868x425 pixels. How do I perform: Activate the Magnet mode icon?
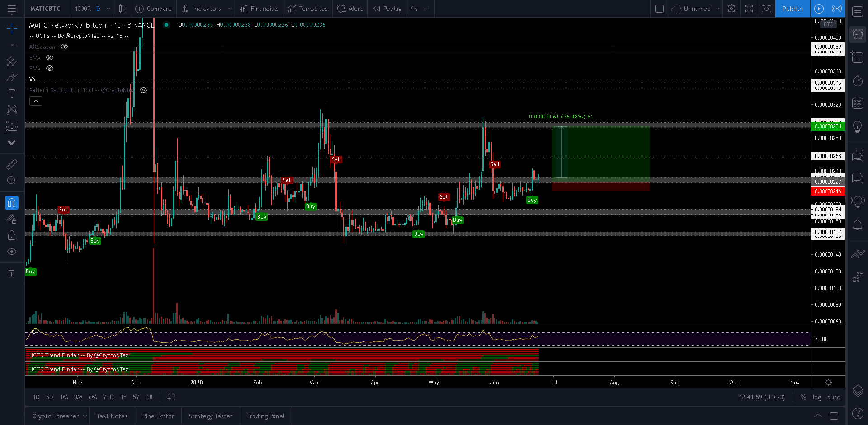point(12,203)
